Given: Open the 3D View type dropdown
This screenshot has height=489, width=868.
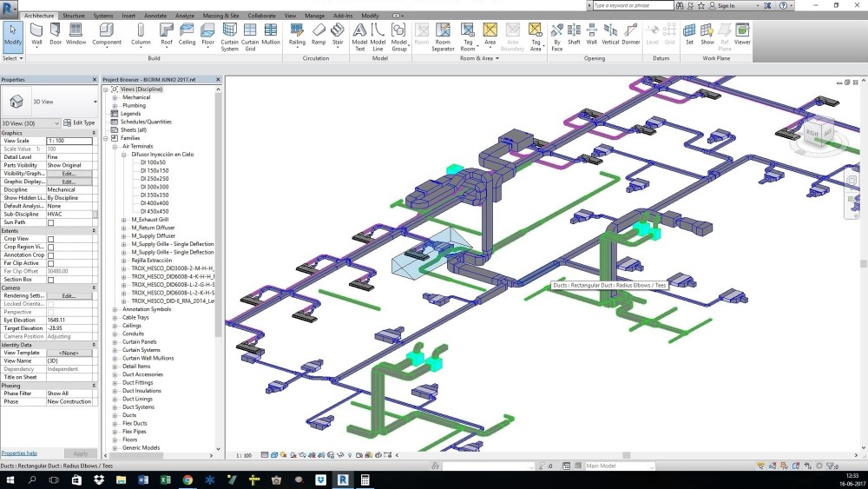Looking at the screenshot, I should (x=30, y=123).
